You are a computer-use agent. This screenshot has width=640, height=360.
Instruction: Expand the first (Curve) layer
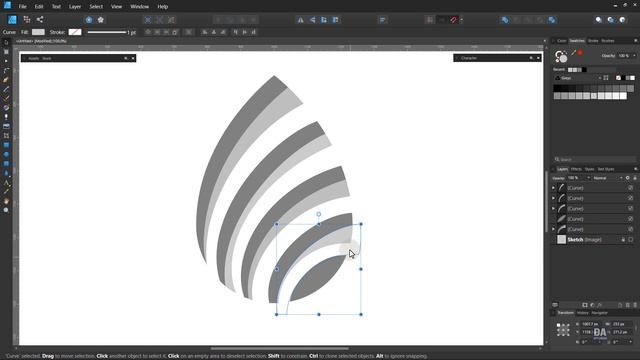click(554, 188)
